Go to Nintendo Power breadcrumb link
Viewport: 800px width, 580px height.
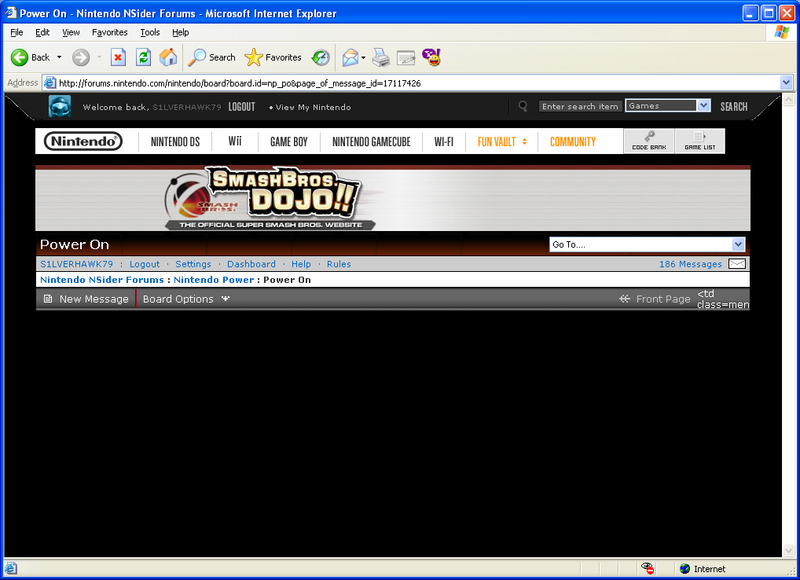tap(214, 280)
